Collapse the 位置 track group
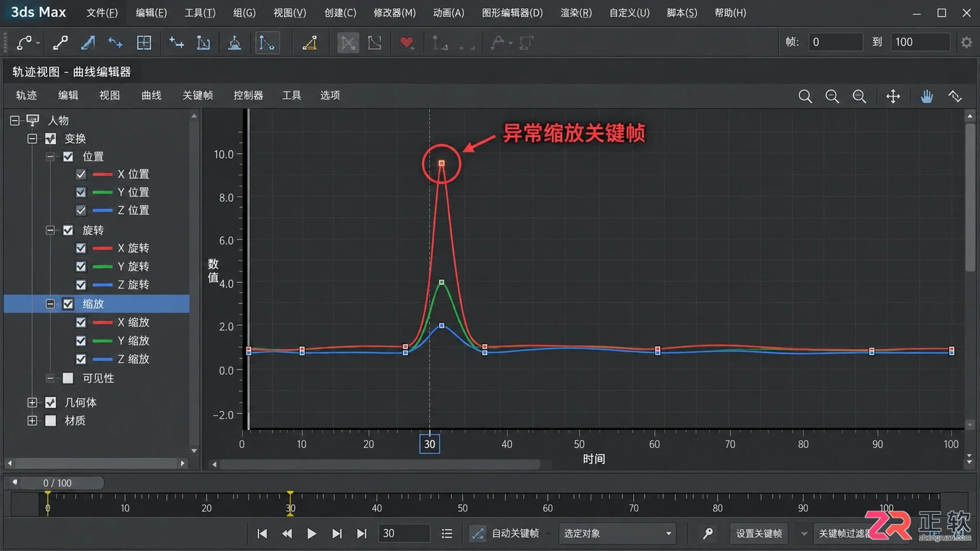Viewport: 980px width, 551px height. point(50,156)
